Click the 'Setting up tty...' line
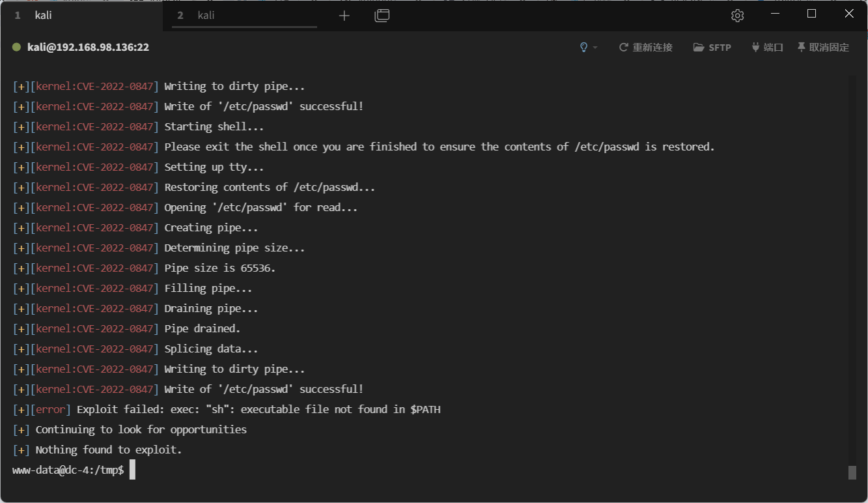The height and width of the screenshot is (503, 868). (x=138, y=167)
